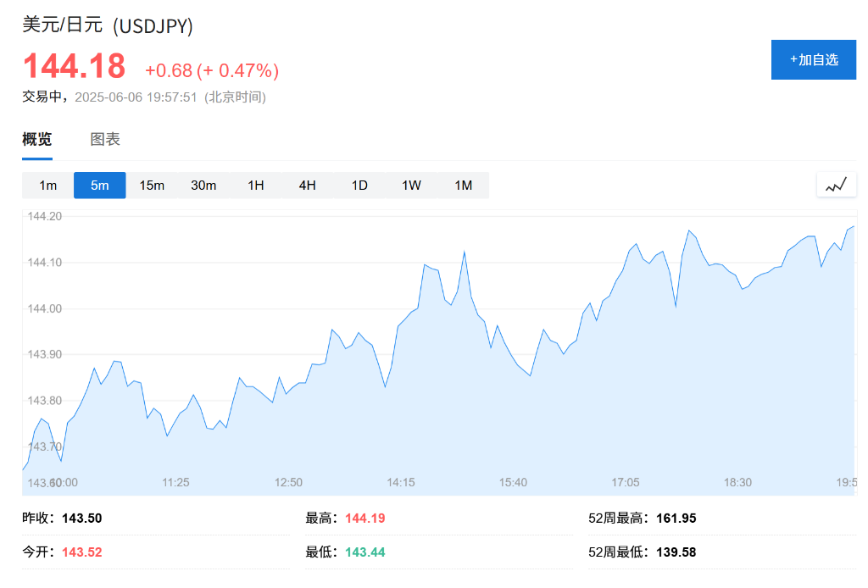
Task: Click the line chart type icon
Action: [837, 185]
